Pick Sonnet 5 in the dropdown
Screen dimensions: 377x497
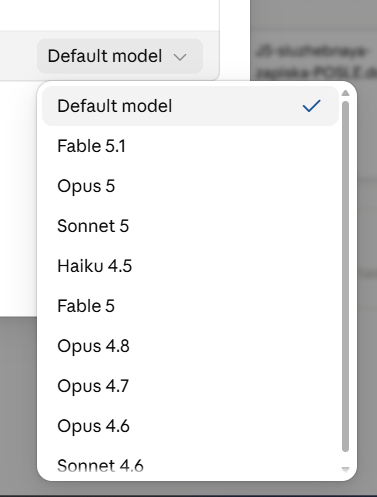click(x=190, y=226)
